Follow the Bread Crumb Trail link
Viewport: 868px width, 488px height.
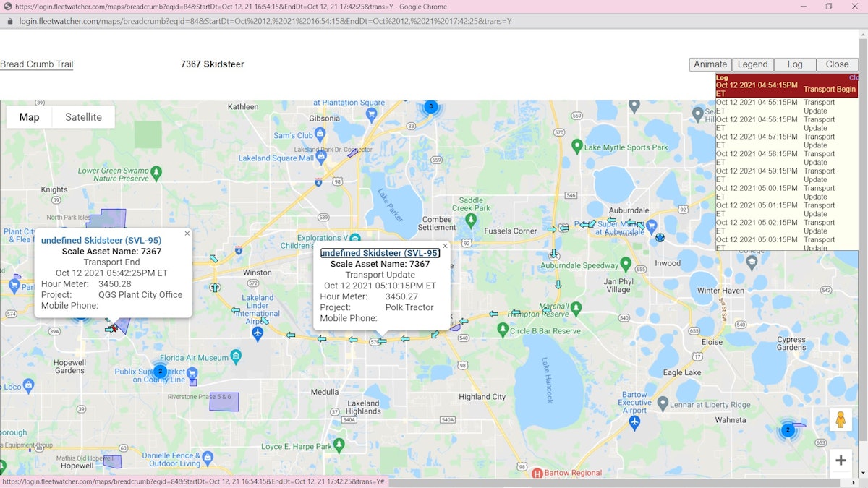tap(37, 64)
